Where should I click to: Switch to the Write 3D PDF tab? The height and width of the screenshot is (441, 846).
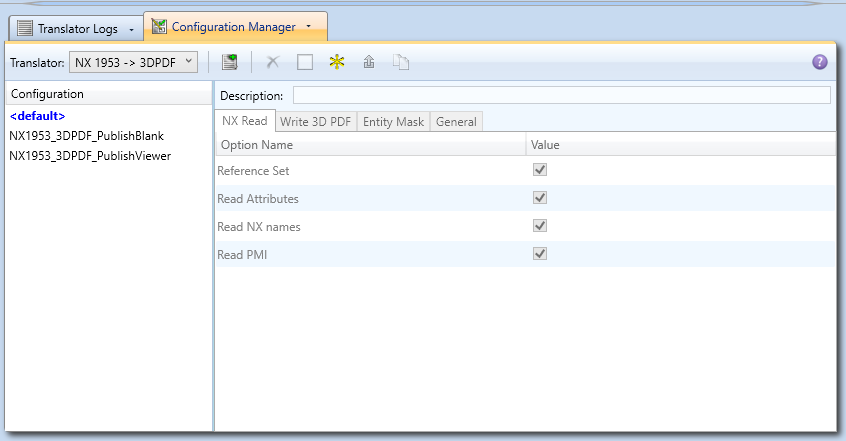pos(316,122)
